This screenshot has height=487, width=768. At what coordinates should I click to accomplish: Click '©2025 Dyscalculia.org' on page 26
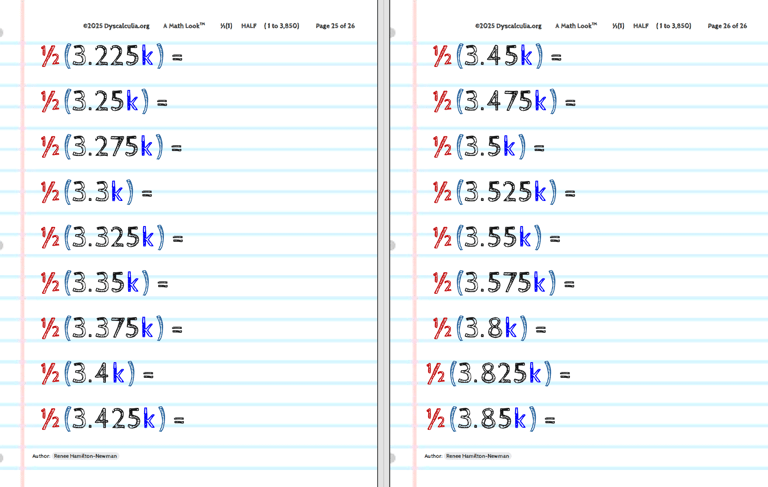(508, 26)
